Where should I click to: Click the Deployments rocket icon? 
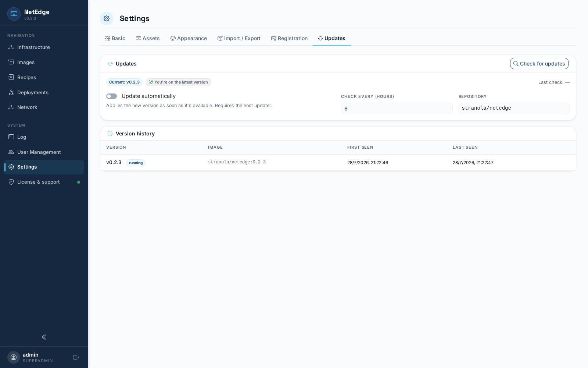point(11,92)
